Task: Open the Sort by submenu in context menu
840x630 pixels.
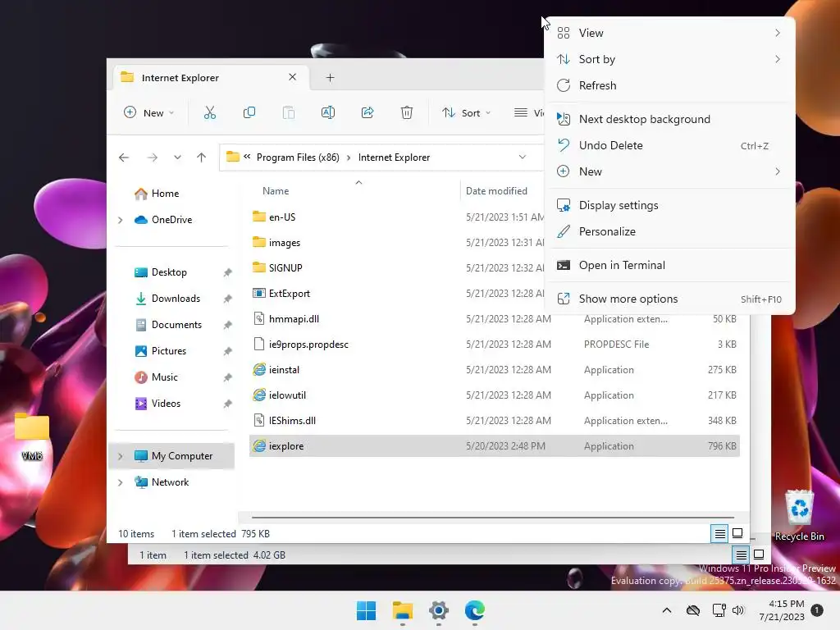Action: coord(669,59)
